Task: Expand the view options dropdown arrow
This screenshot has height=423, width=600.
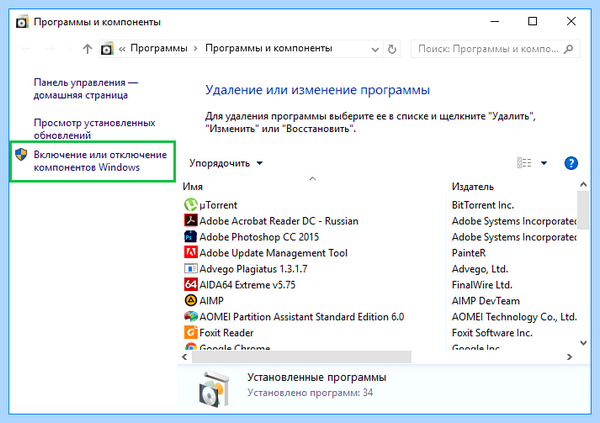Action: point(544,163)
